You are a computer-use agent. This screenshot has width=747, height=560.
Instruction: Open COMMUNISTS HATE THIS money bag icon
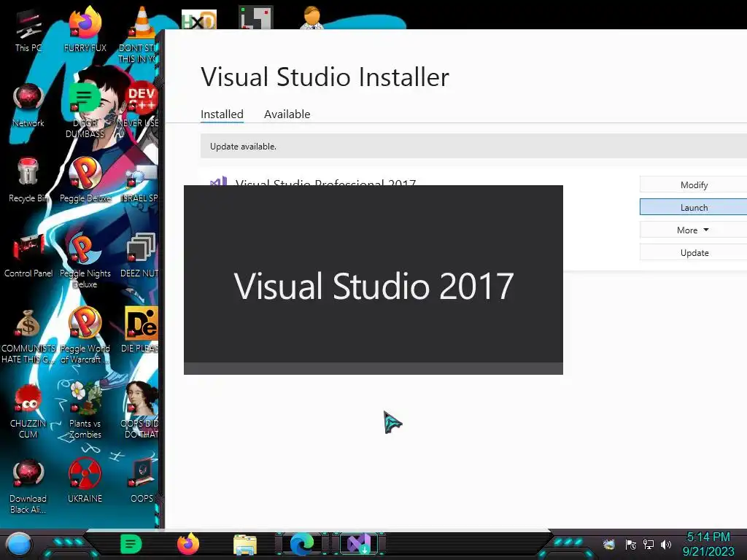pos(28,335)
